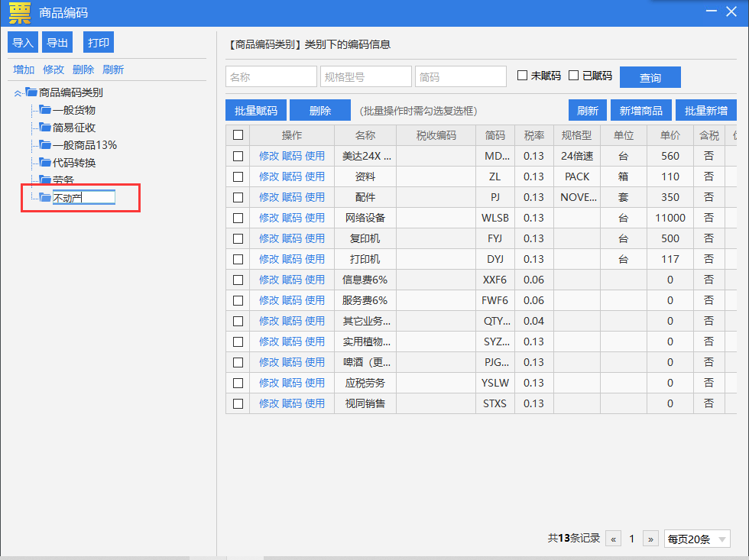Viewport: 749px width, 560px height.
Task: Open the 每页20条 page size dropdown
Action: pyautogui.click(x=697, y=539)
